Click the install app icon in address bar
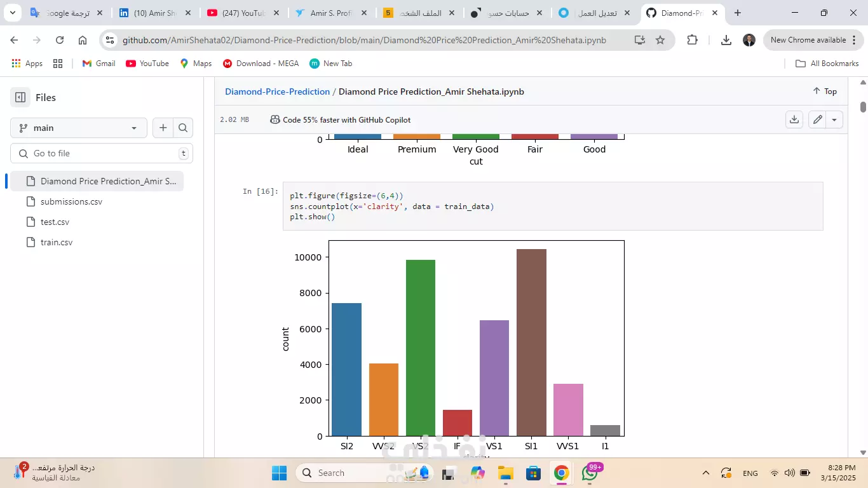This screenshot has height=488, width=868. tap(640, 40)
